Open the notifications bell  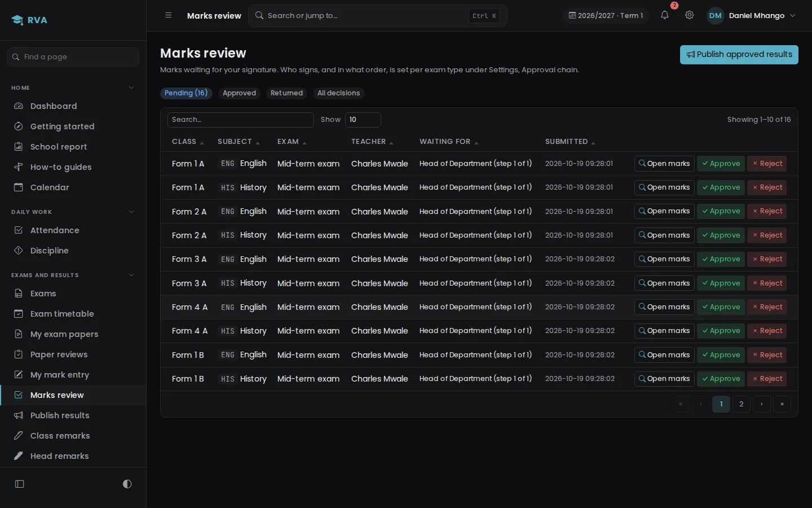(665, 15)
